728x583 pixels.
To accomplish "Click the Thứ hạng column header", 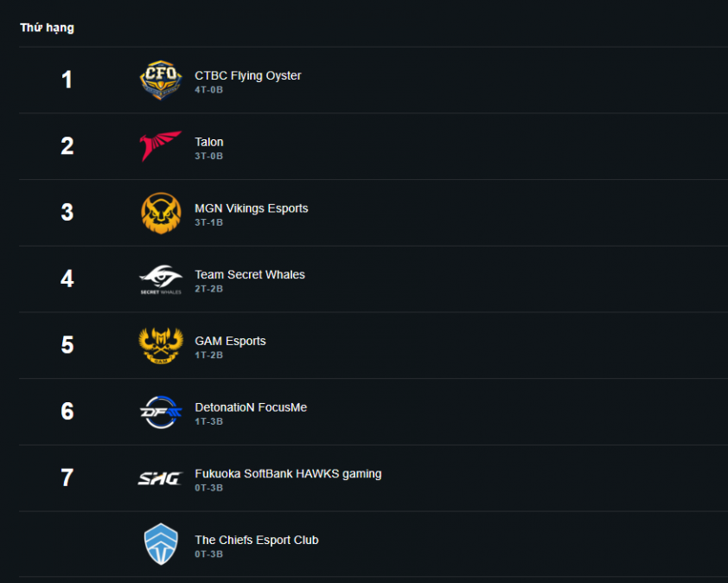I will [48, 28].
